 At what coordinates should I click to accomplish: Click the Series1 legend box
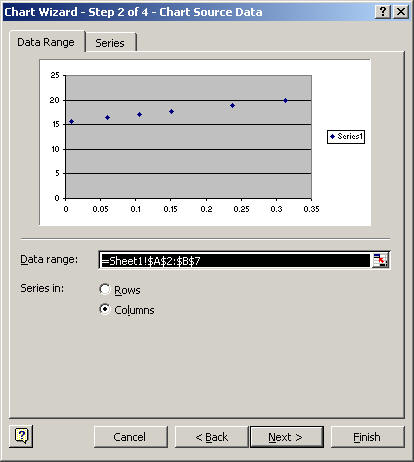(346, 137)
